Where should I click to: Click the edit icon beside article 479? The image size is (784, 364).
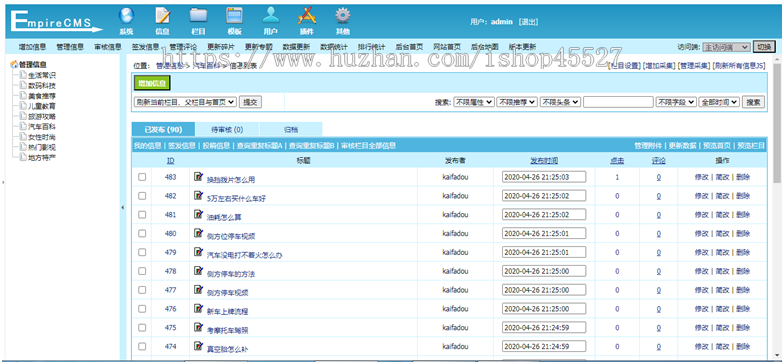(198, 252)
